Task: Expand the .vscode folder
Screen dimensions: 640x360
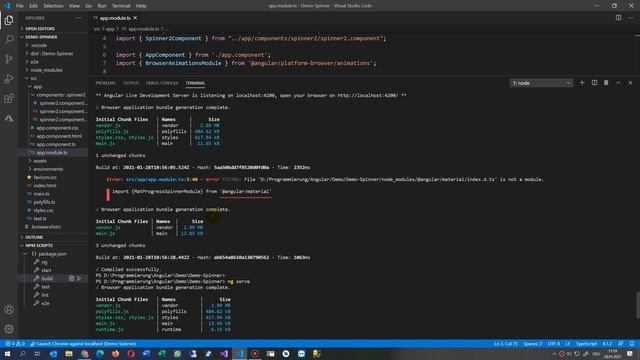Action: (x=53, y=45)
